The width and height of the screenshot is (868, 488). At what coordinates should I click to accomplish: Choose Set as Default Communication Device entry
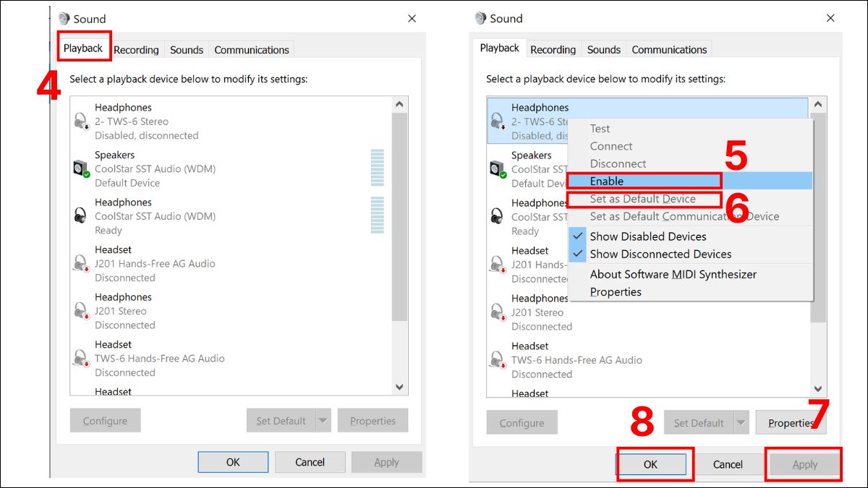tap(690, 216)
